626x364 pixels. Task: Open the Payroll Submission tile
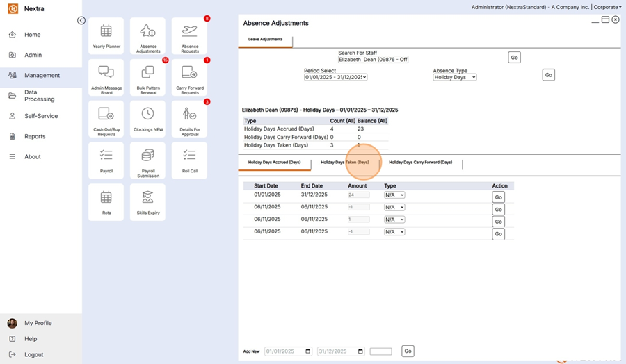point(147,160)
